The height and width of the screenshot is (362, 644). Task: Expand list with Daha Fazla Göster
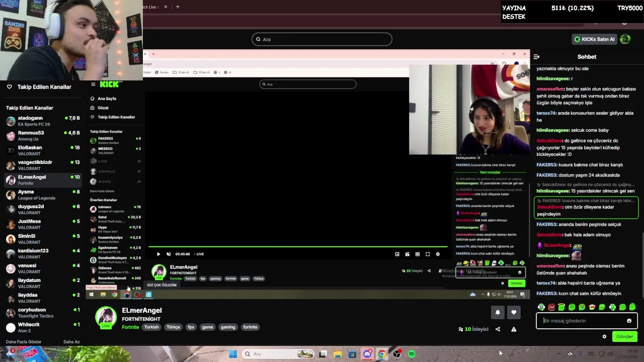point(24,342)
